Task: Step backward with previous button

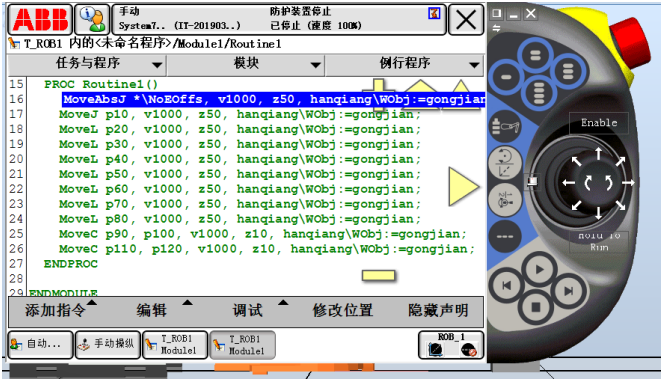Action: point(506,286)
